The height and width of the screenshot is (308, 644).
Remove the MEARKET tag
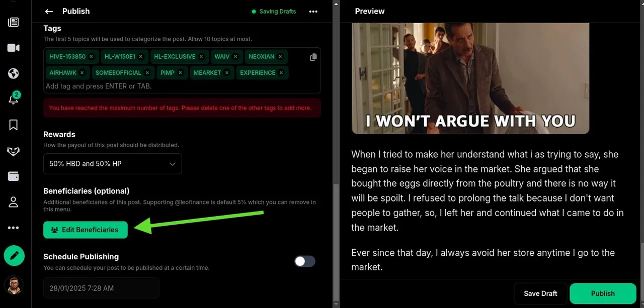227,73
